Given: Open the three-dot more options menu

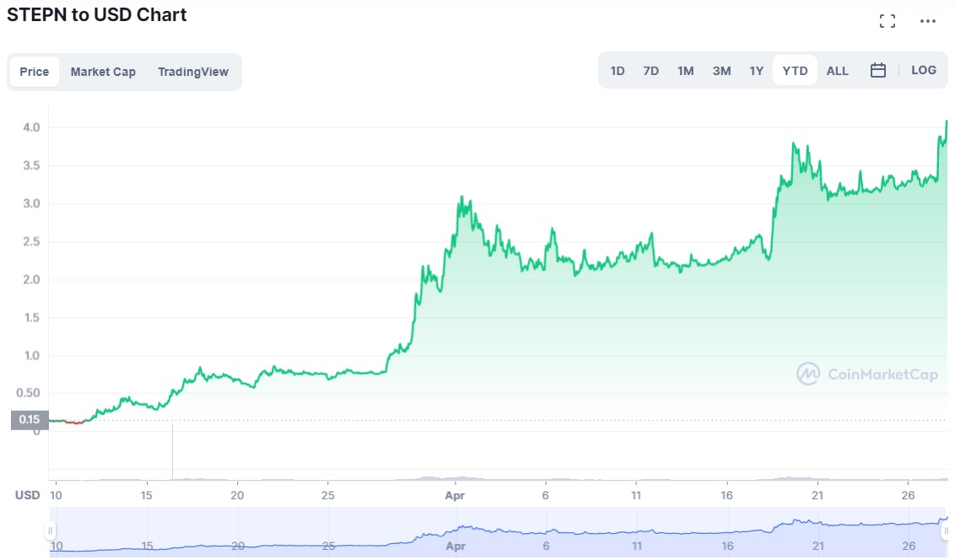Looking at the screenshot, I should (928, 21).
